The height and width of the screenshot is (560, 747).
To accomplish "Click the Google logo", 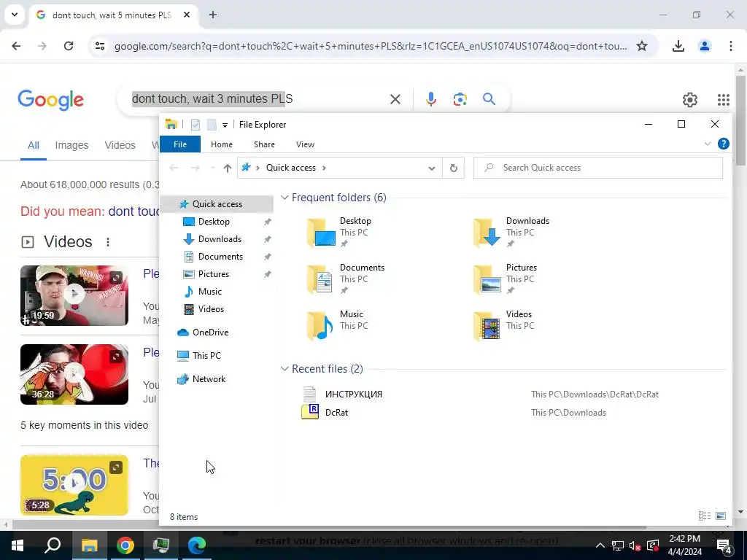I will click(50, 100).
